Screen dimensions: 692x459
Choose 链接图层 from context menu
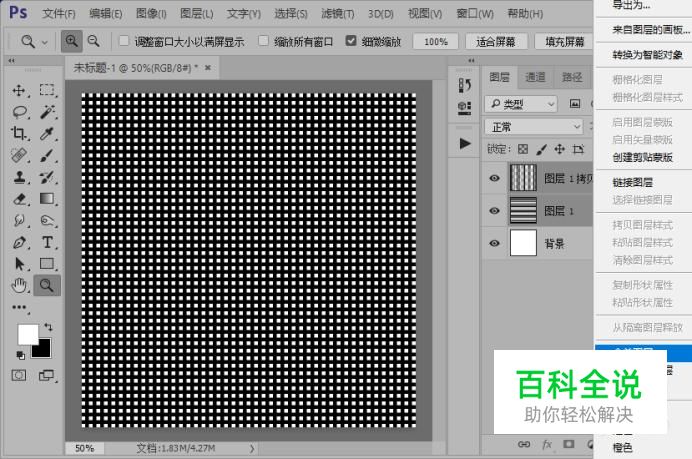632,182
